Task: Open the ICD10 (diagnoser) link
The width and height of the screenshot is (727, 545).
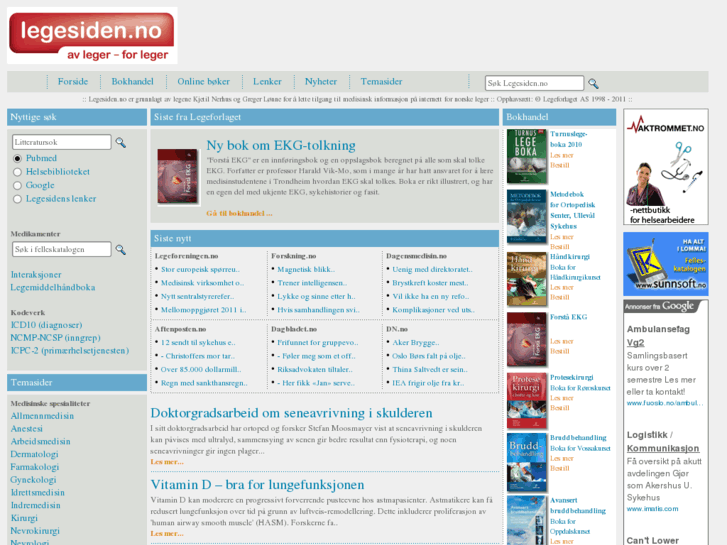Action: (x=46, y=325)
